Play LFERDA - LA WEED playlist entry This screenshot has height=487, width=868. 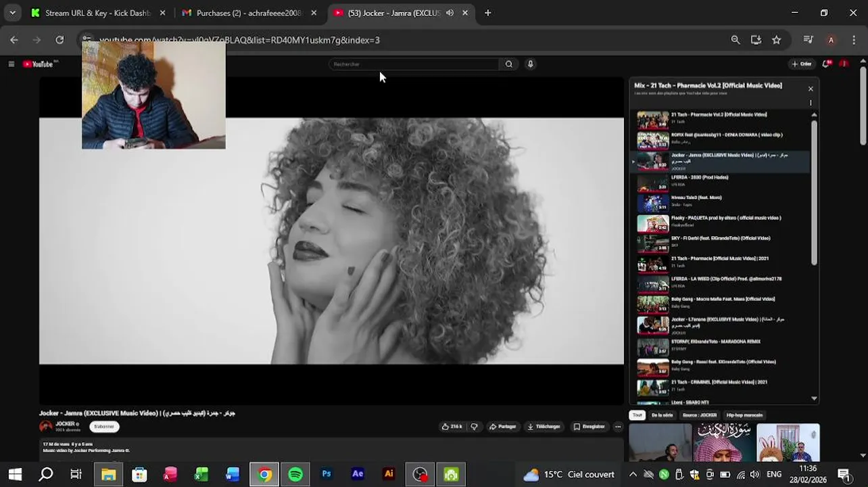tap(720, 283)
